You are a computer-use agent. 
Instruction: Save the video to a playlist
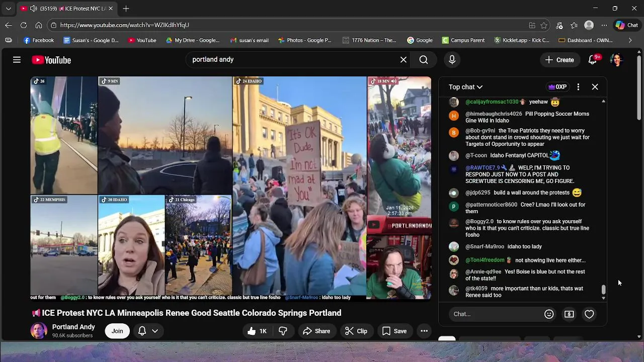pos(394,331)
